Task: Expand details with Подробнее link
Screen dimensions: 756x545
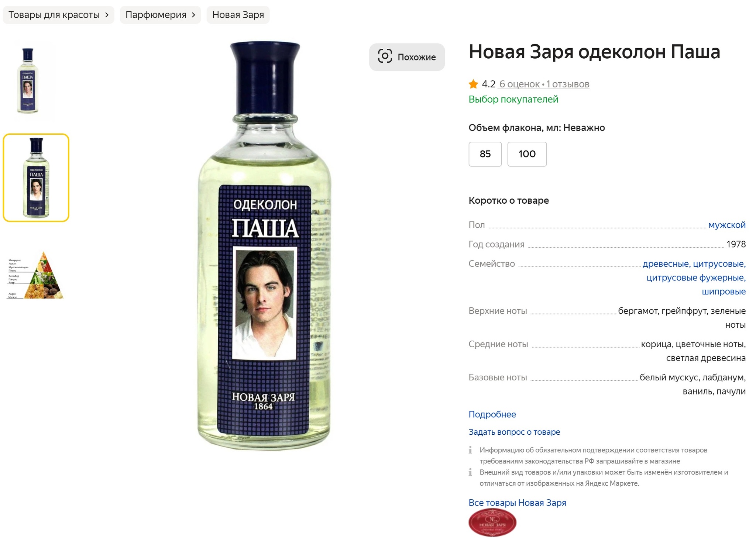Action: point(492,414)
